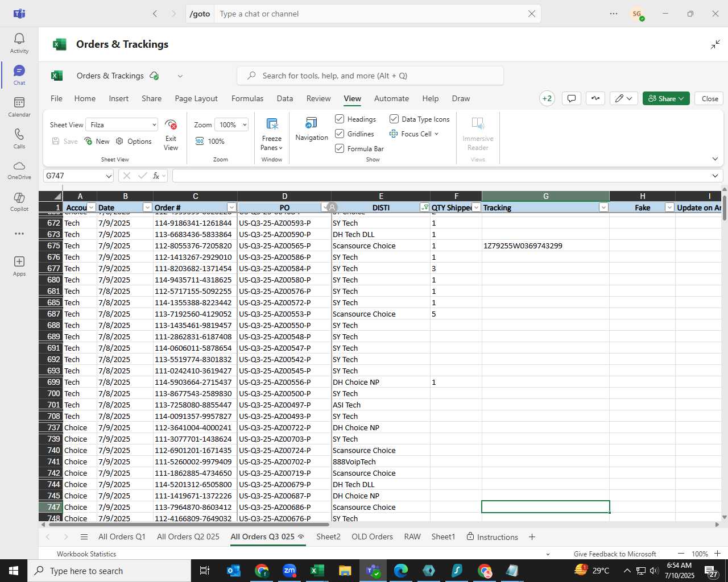Collapse the ribbon with chevron
The width and height of the screenshot is (728, 582).
pos(715,159)
